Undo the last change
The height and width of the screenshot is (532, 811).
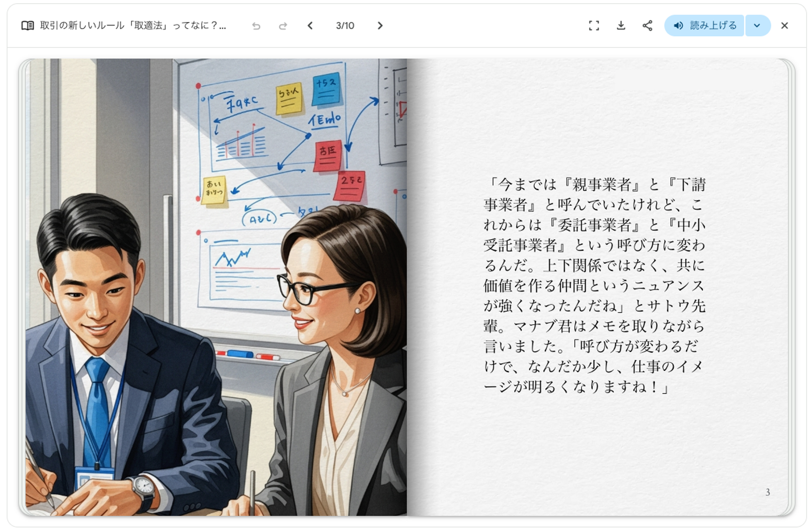[256, 26]
